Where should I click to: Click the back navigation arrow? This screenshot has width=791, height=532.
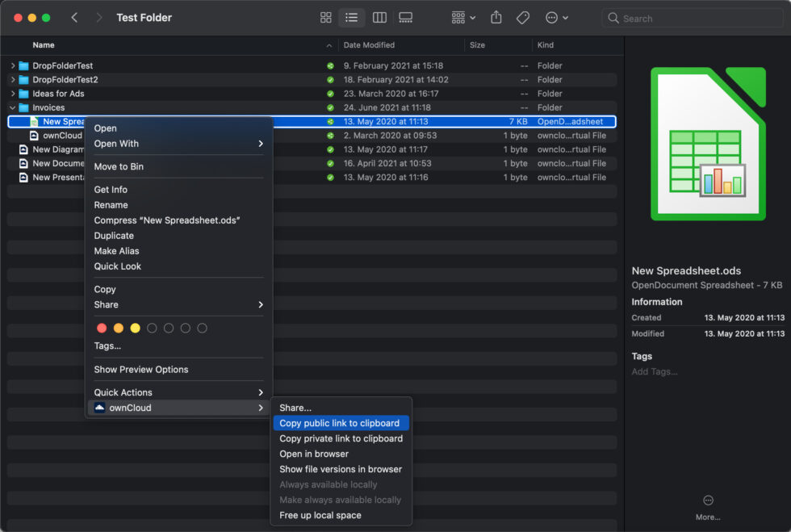(74, 18)
